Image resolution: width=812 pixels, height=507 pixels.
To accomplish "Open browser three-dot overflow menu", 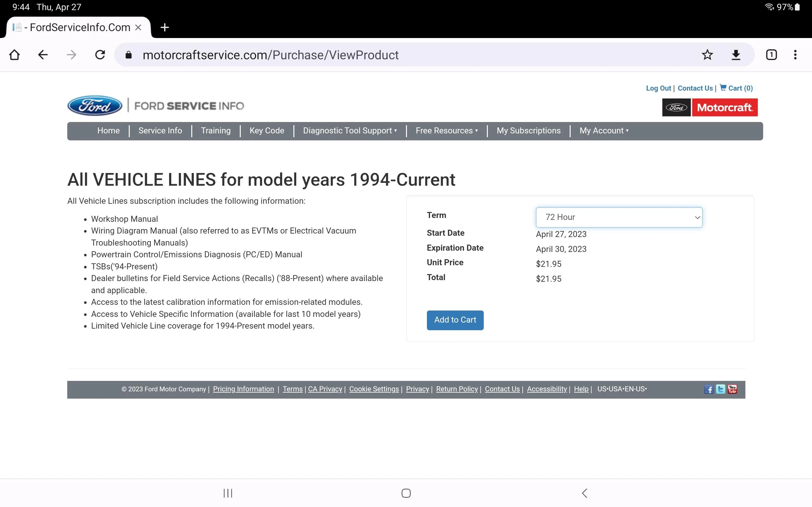I will point(795,55).
